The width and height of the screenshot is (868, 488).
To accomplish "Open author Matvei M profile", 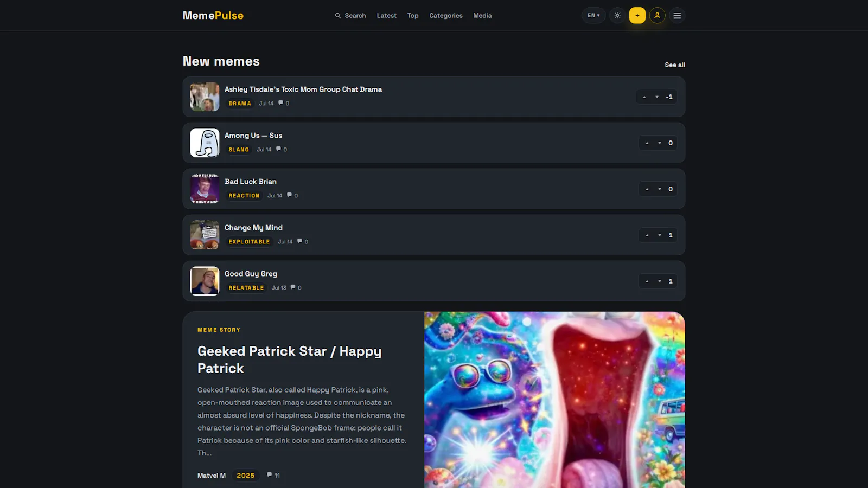I will coord(212,476).
